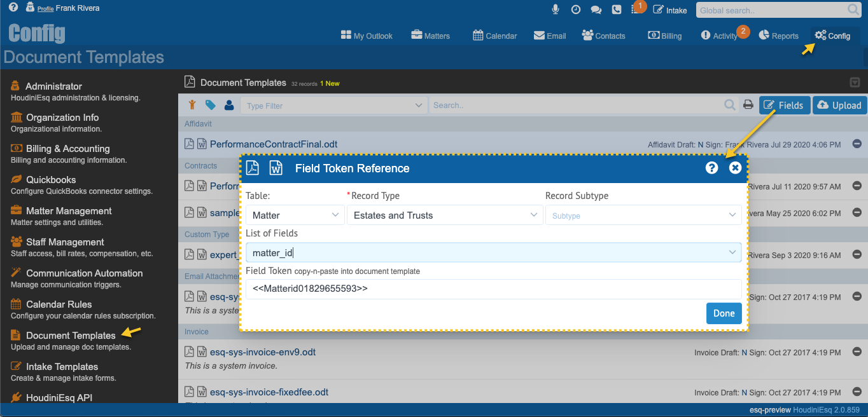Click the phone icon in top bar
Image resolution: width=868 pixels, height=417 pixels.
[616, 10]
